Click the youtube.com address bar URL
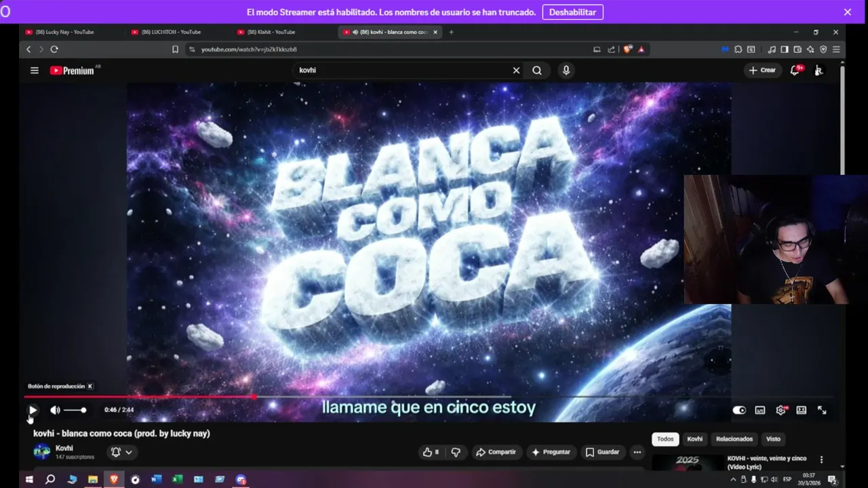 tap(249, 49)
